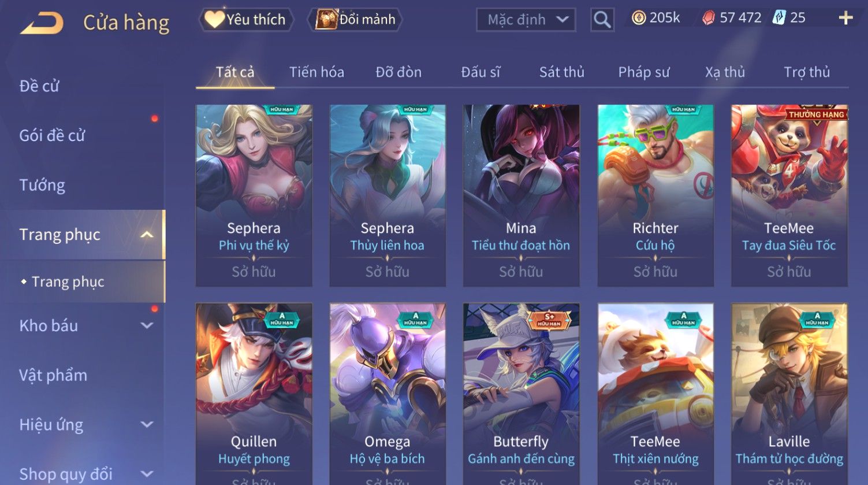Tap the red ruby currency icon
The height and width of the screenshot is (485, 868).
point(709,18)
